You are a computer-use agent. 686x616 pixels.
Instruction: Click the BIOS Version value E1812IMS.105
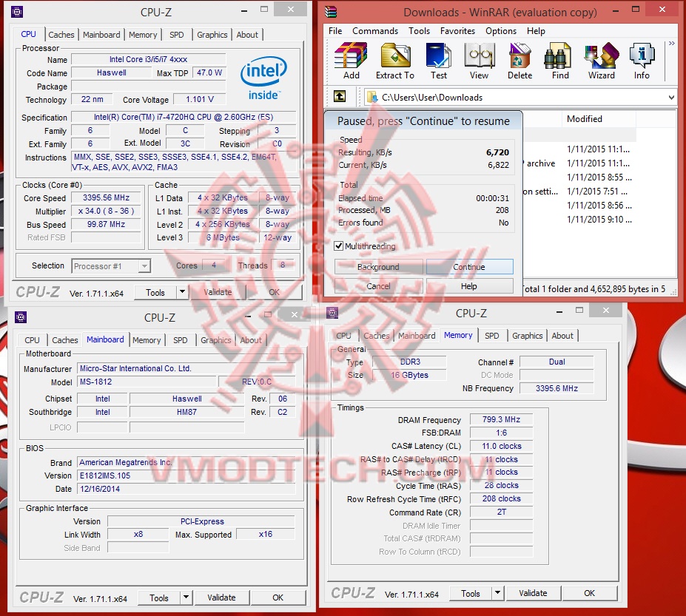[186, 475]
